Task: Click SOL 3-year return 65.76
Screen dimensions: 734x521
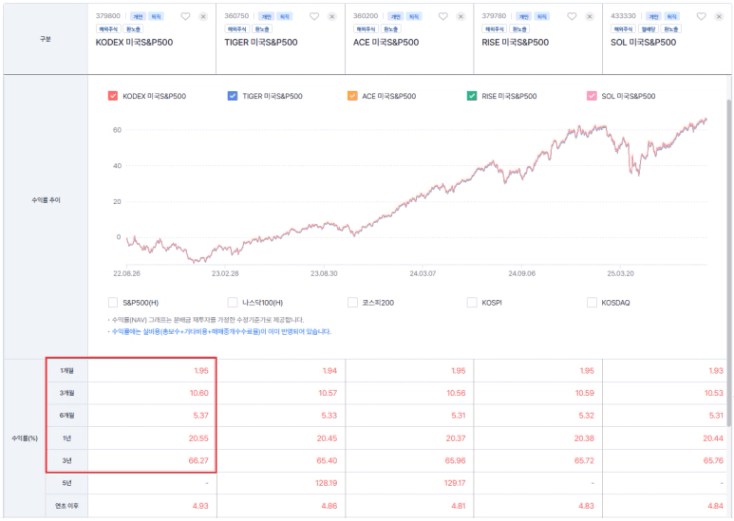Action: pyautogui.click(x=713, y=461)
